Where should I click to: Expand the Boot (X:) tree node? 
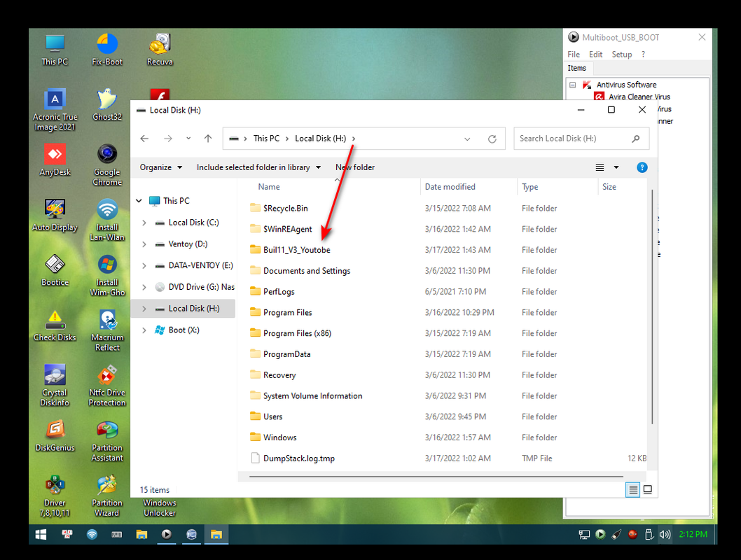click(144, 330)
